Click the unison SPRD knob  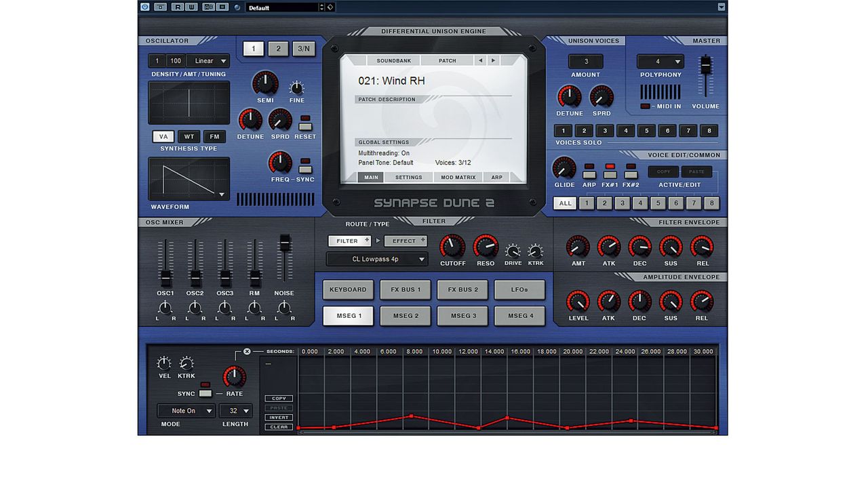(601, 97)
